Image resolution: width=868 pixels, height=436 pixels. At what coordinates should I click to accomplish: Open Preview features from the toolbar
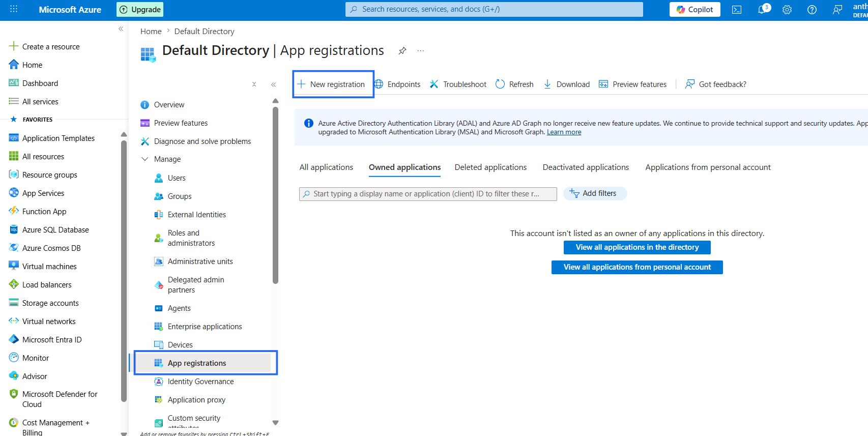pyautogui.click(x=632, y=84)
